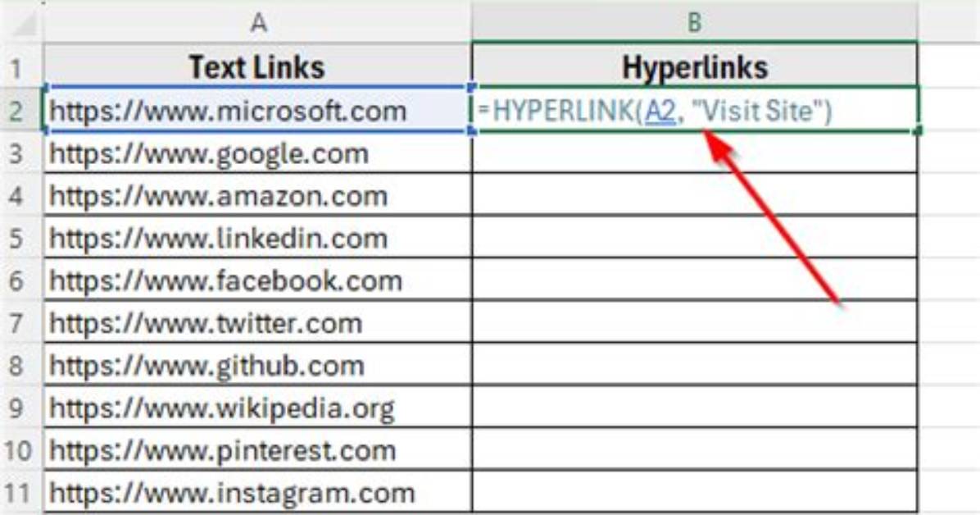The height and width of the screenshot is (515, 980).
Task: Click the A2 reference in the formula
Action: point(660,112)
